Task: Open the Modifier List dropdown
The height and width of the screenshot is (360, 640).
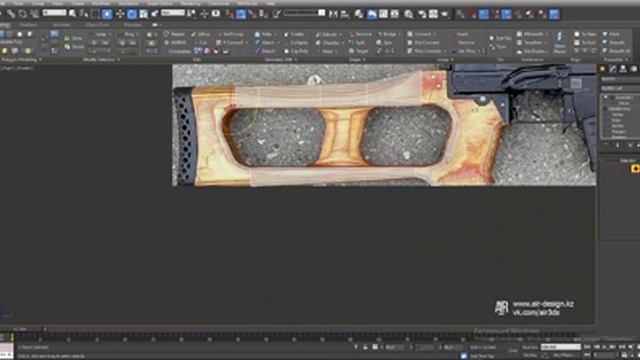Action: 620,88
